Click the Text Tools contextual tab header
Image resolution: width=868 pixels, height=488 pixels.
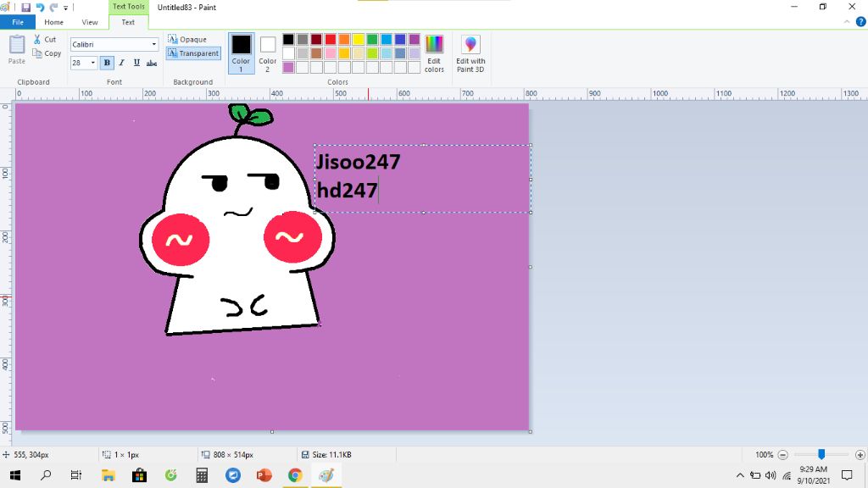[x=129, y=7]
